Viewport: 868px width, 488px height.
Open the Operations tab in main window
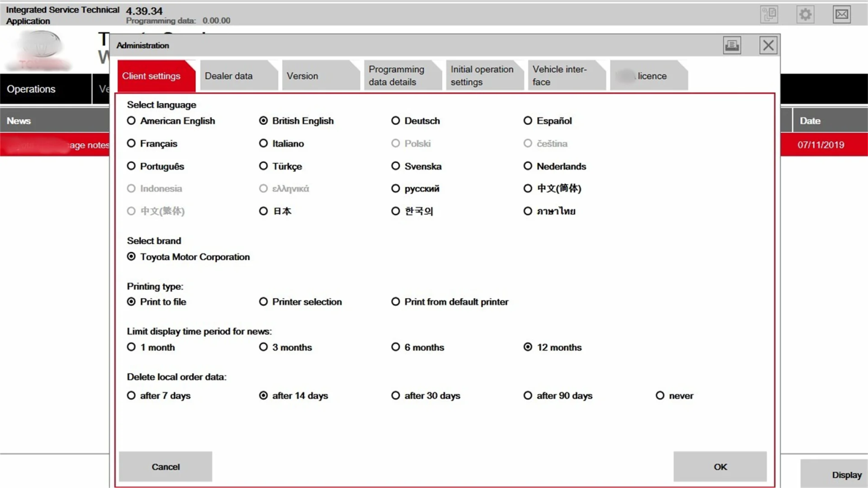[46, 89]
